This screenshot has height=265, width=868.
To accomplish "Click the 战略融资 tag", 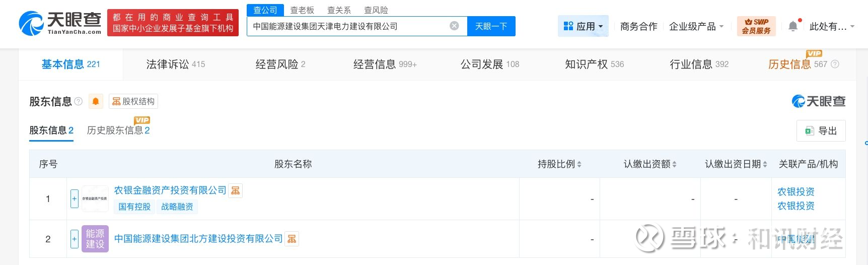I will (177, 207).
